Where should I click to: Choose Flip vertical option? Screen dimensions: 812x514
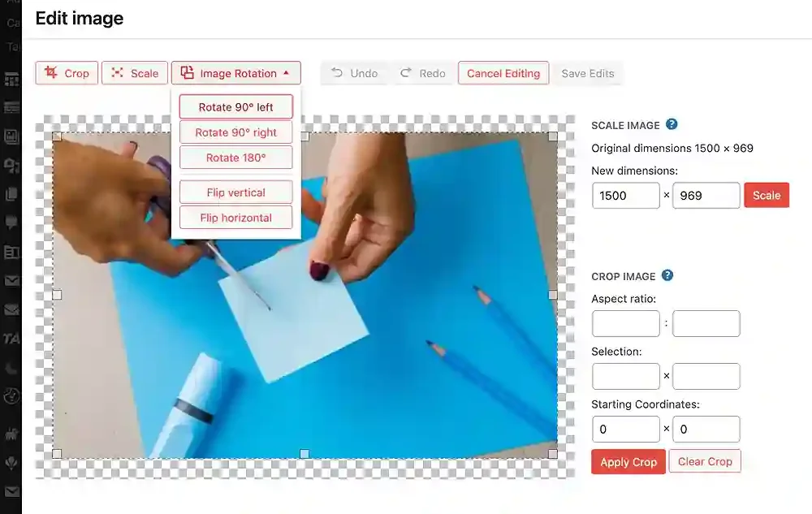pyautogui.click(x=236, y=192)
